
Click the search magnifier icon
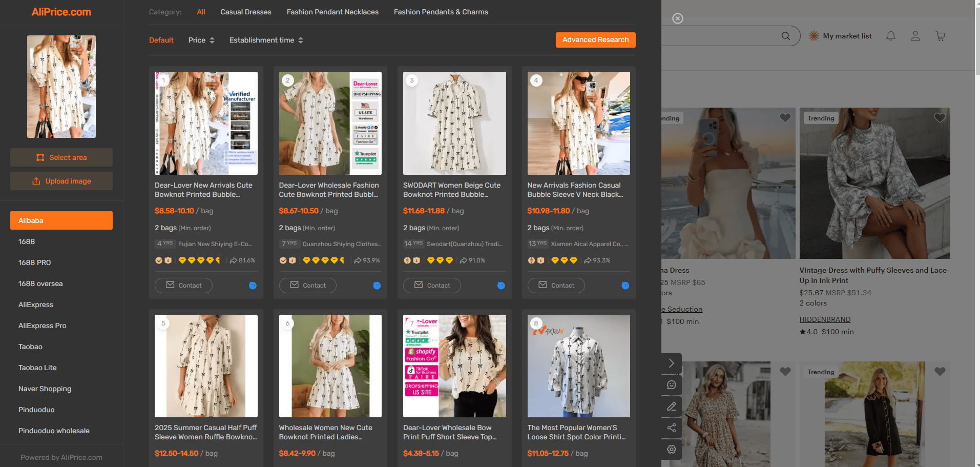[786, 36]
